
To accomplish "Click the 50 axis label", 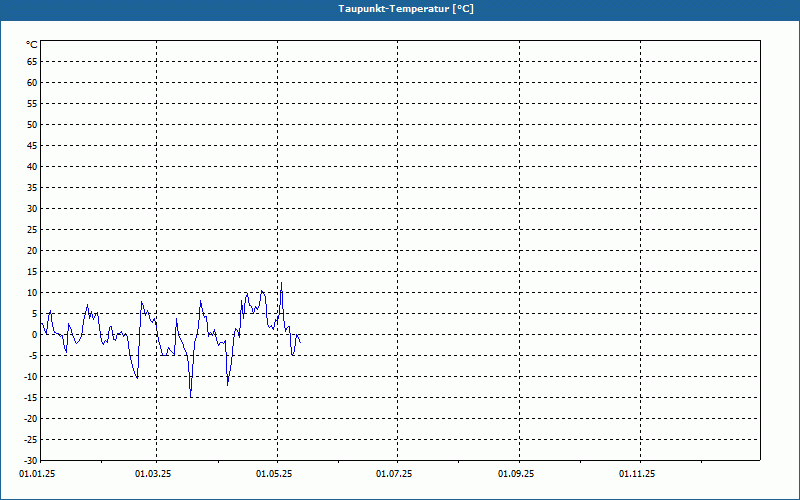I will coord(32,124).
